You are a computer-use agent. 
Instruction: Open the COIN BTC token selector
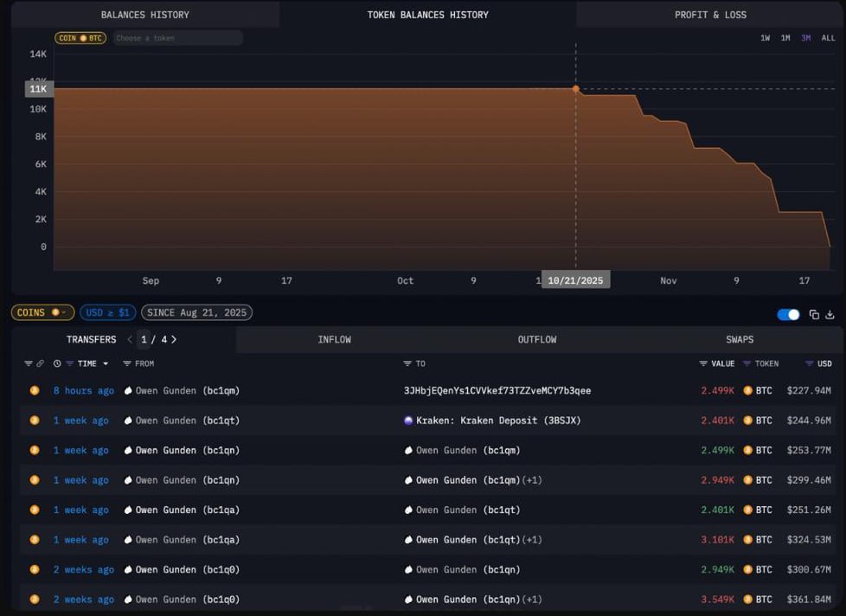click(x=80, y=38)
